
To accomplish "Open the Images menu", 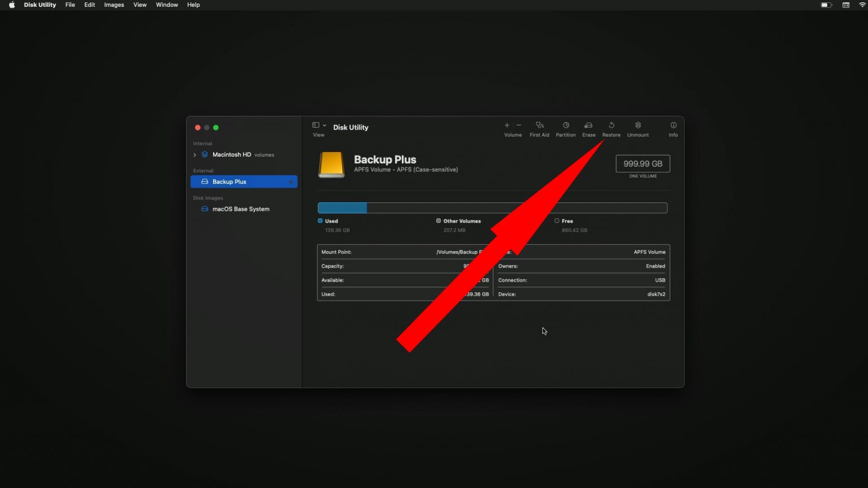I will pyautogui.click(x=114, y=5).
